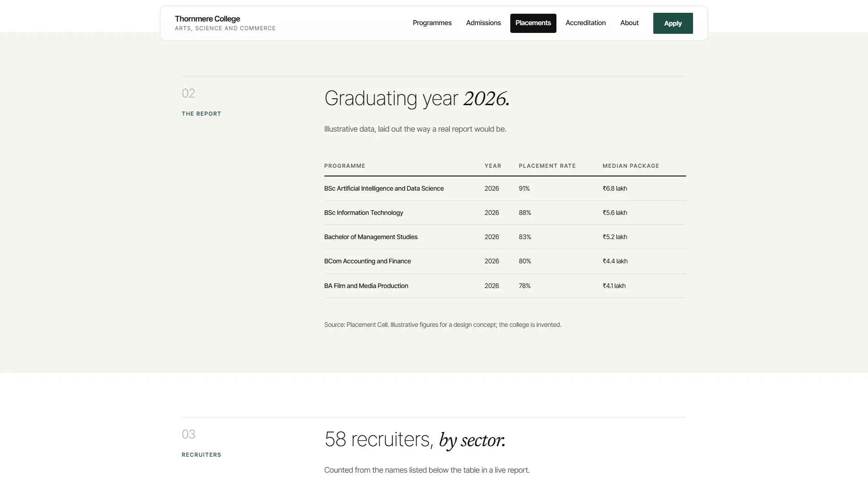Click the PROGRAMME column header
The height and width of the screenshot is (491, 868).
click(x=344, y=166)
